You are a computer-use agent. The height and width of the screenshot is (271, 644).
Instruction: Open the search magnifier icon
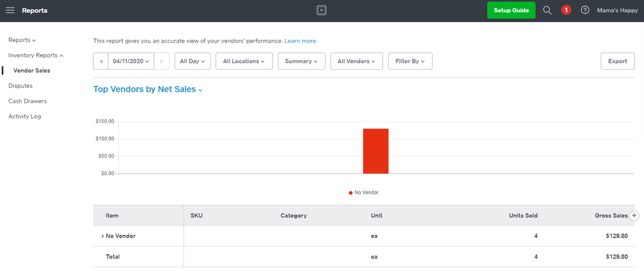pyautogui.click(x=547, y=10)
